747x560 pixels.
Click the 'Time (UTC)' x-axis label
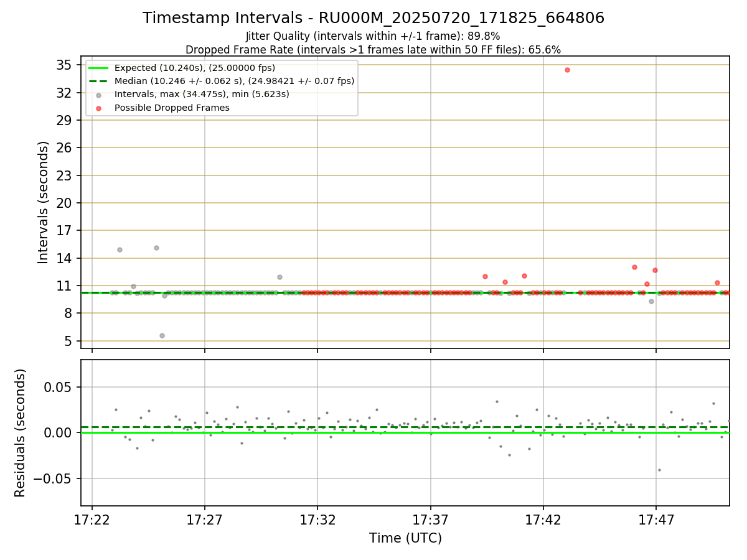click(405, 538)
